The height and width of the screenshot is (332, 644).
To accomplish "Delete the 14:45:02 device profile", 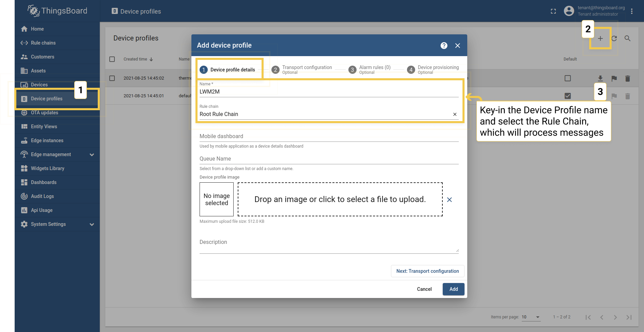I will point(628,79).
